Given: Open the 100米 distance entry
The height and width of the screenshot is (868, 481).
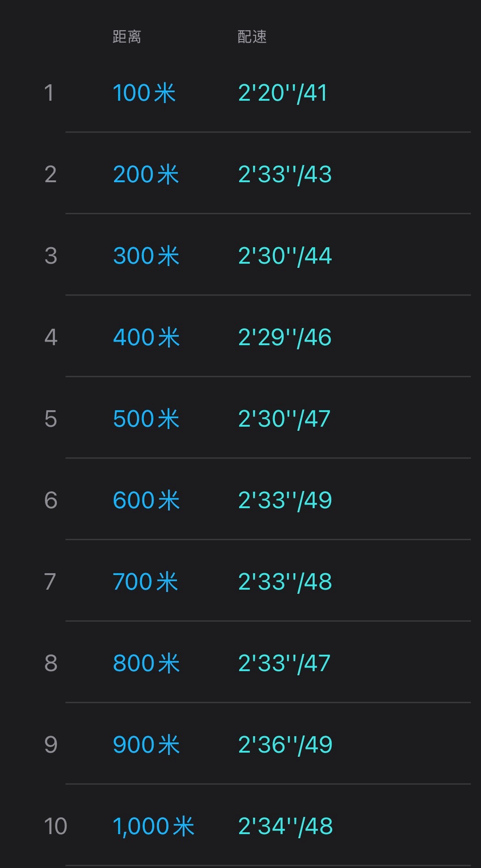Looking at the screenshot, I should (144, 93).
